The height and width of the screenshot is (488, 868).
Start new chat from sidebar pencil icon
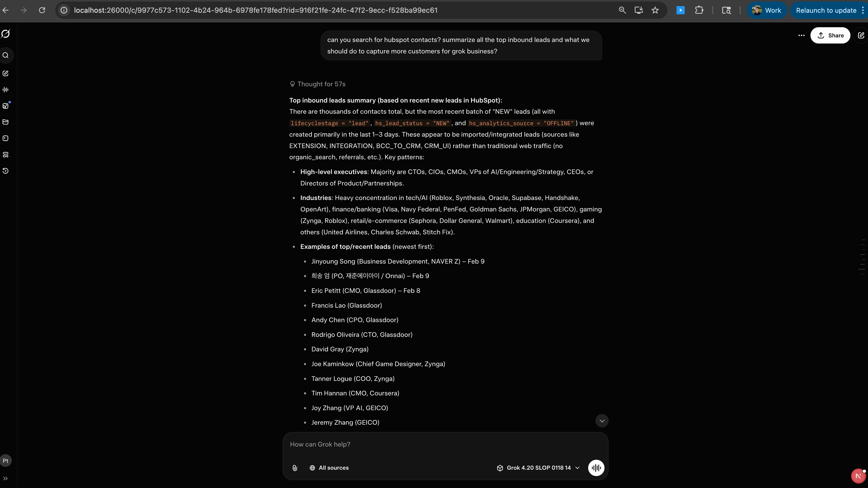(x=6, y=74)
